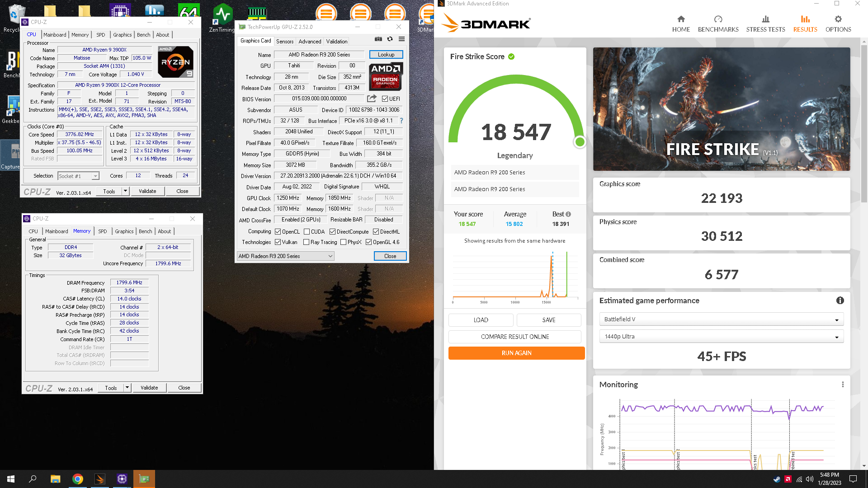Toggle the OpenCL checkbox
Image resolution: width=868 pixels, height=488 pixels.
278,232
